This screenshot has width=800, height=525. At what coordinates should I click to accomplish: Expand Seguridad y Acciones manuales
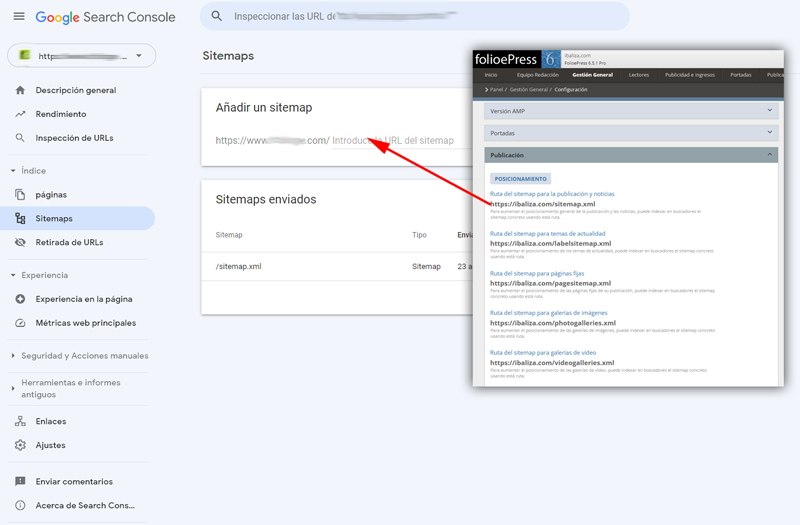point(80,356)
